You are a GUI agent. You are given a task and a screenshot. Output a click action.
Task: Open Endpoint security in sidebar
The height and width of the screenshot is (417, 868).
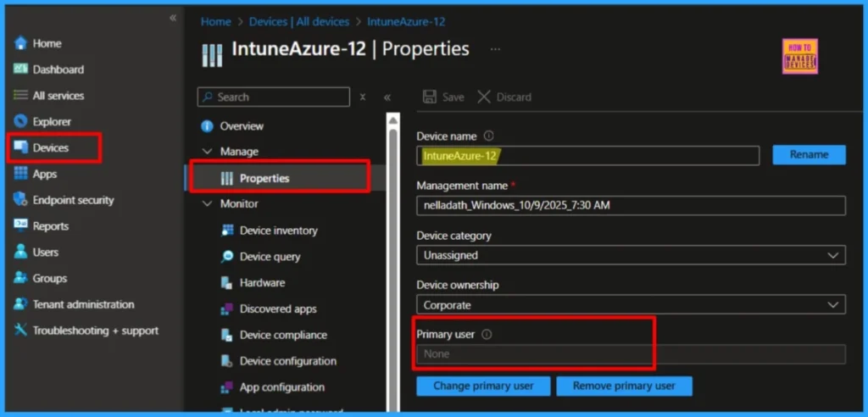(x=73, y=200)
